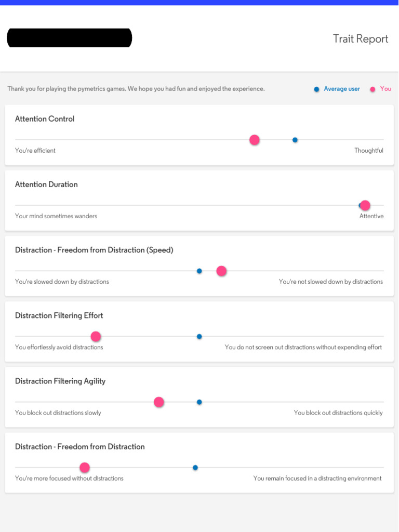Image resolution: width=399 pixels, height=532 pixels.
Task: Select blue average dot on Distraction Filtering Agility
Action: 199,402
